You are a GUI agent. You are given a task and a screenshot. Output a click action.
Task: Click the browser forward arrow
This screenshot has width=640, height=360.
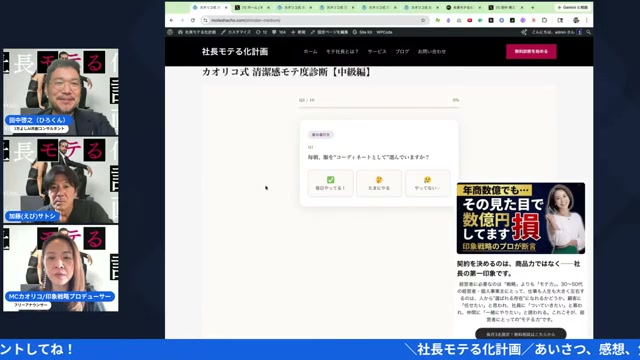(182, 20)
